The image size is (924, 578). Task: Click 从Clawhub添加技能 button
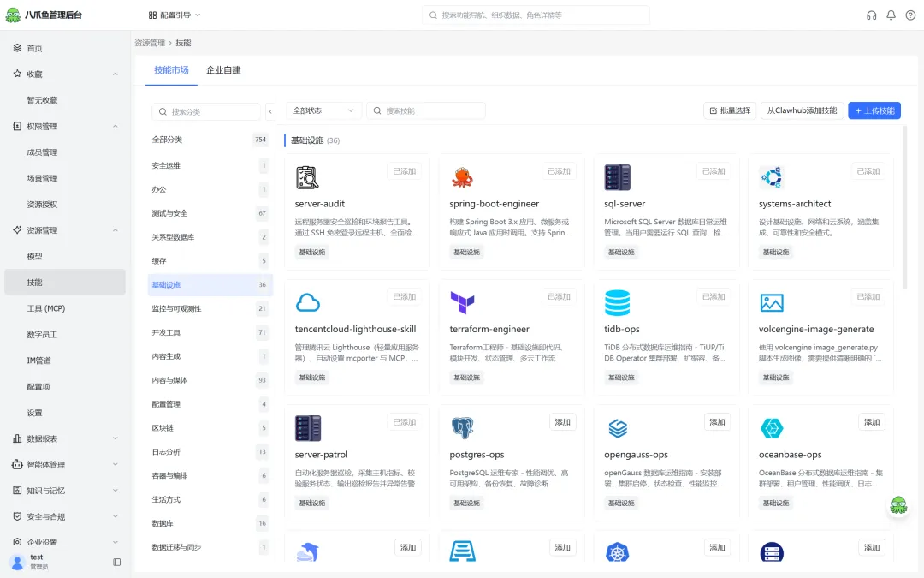pos(802,110)
